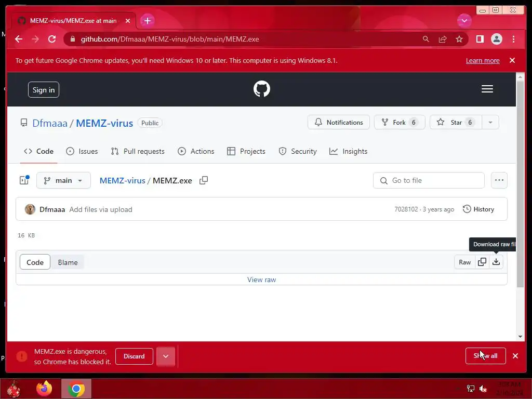Viewport: 532px width, 399px height.
Task: Open the MEMZ-virus repository title link
Action: pos(104,123)
